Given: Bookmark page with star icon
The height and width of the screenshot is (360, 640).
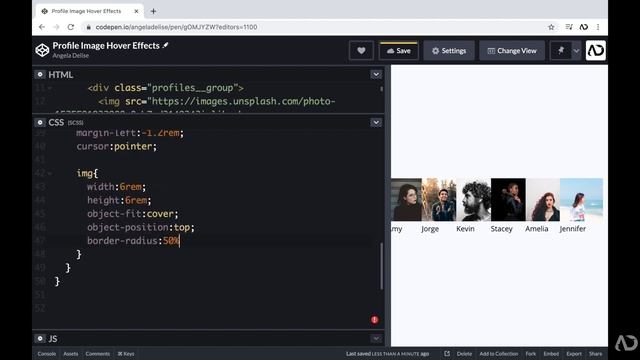Looking at the screenshot, I should coord(551,27).
